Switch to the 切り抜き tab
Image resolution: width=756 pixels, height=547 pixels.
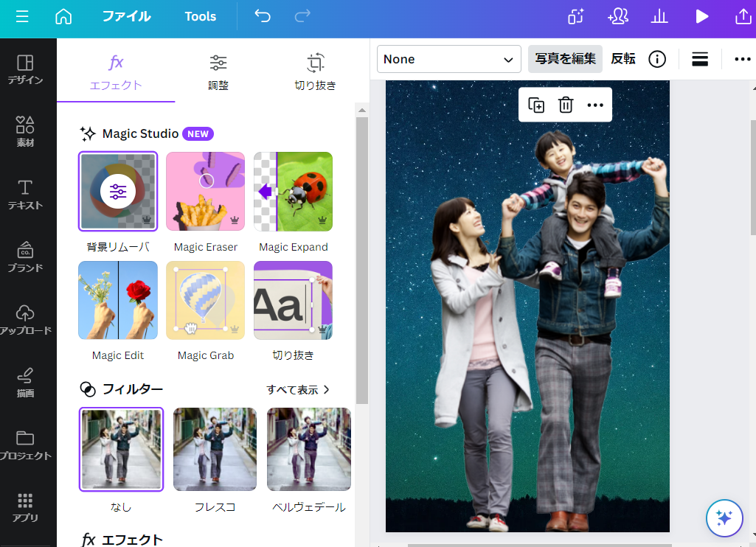(x=315, y=72)
